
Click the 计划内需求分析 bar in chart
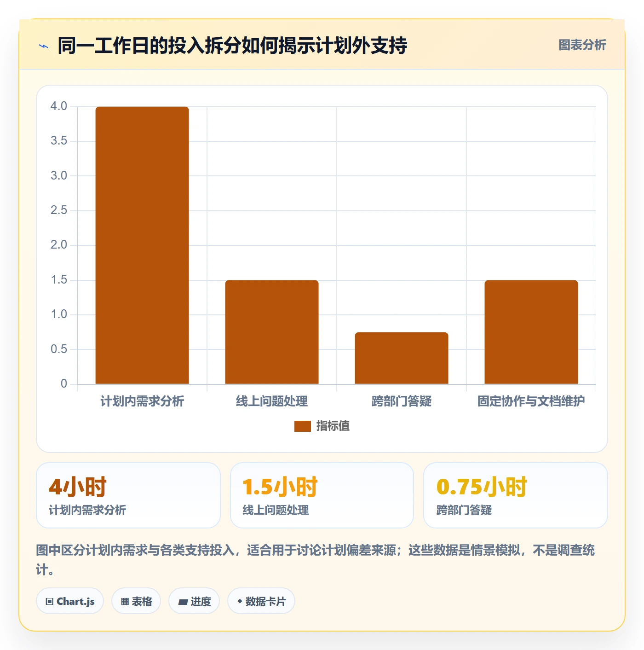coord(142,245)
